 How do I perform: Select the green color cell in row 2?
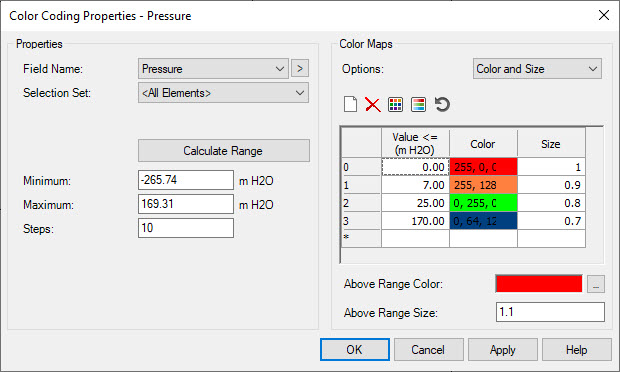(483, 203)
